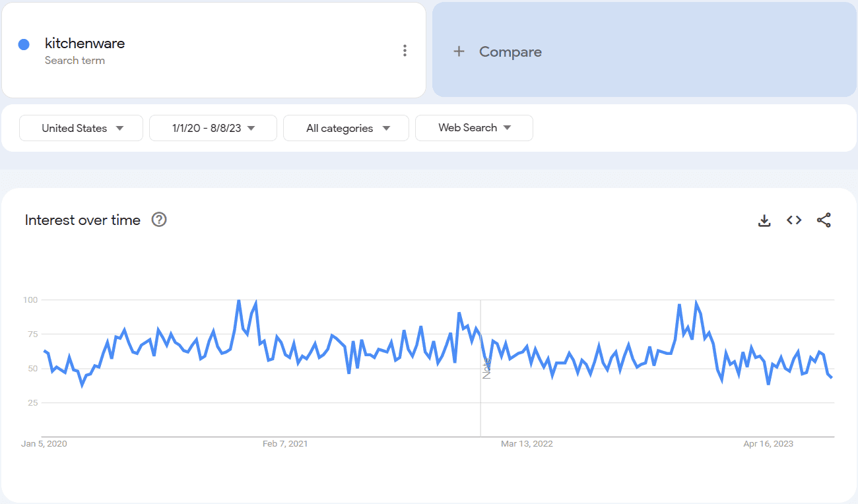Click the plus icon in Compare card
This screenshot has width=858, height=504.
click(x=459, y=51)
